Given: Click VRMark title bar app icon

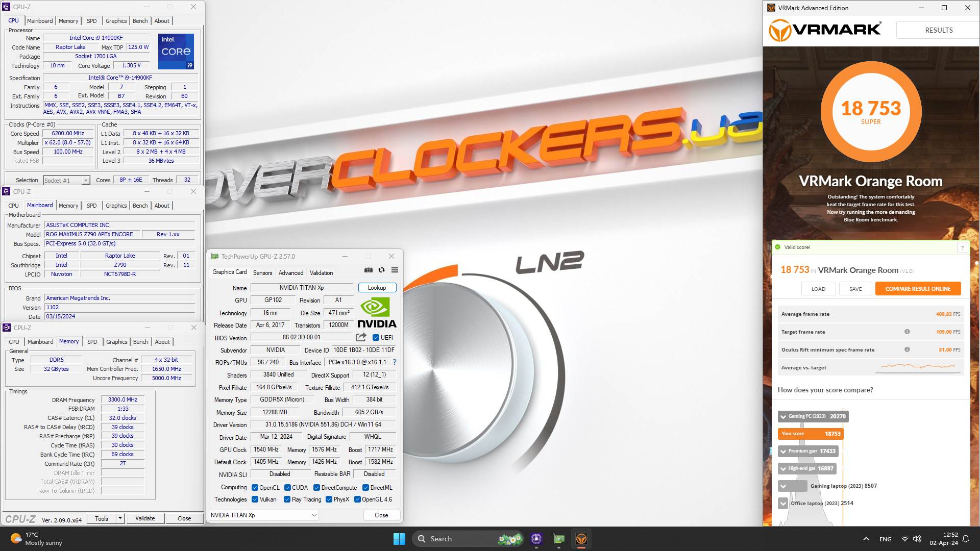Looking at the screenshot, I should tap(771, 8).
